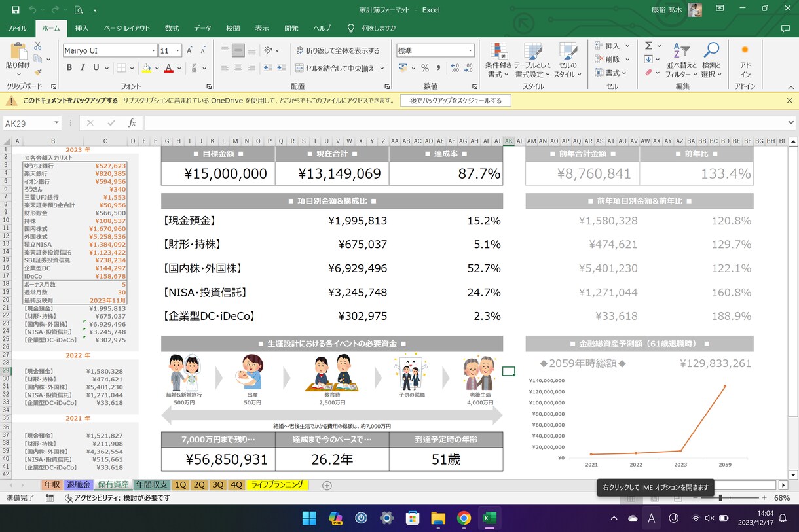Click the insert function fx icon
799x532 pixels.
click(132, 123)
